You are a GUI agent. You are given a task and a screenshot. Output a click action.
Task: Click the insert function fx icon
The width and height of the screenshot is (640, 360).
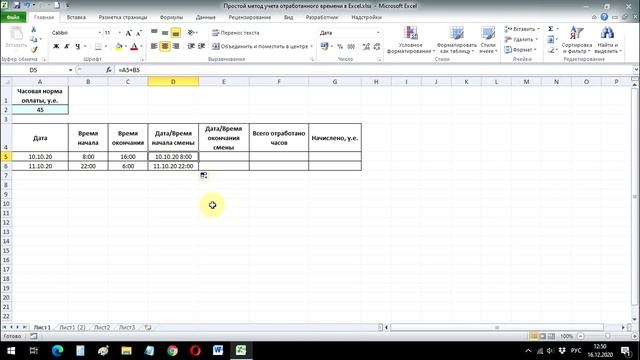pos(109,70)
